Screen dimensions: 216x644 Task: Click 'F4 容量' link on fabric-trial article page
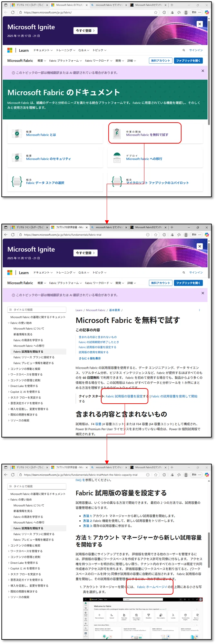pos(98,424)
